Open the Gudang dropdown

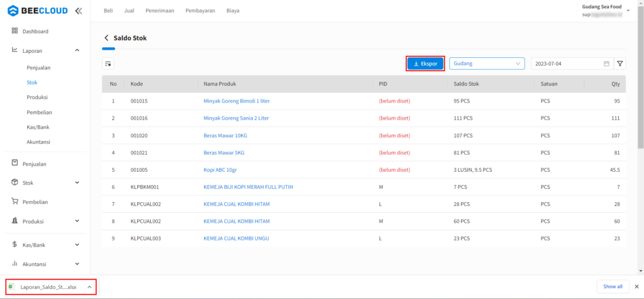pos(487,64)
